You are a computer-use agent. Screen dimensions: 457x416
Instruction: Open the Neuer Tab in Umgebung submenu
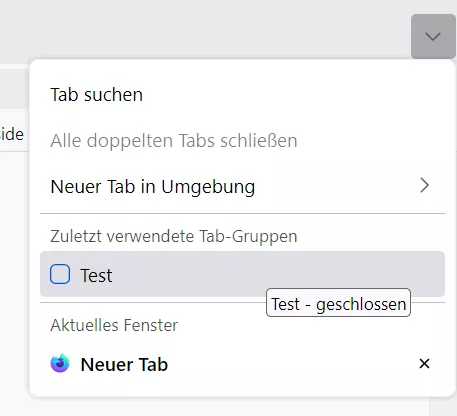(242, 186)
